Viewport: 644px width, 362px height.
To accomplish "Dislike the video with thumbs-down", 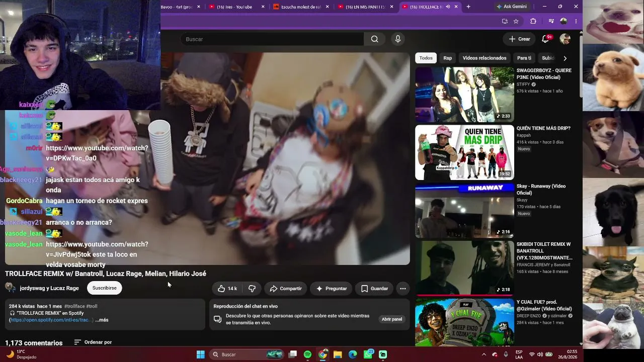I will click(x=252, y=289).
